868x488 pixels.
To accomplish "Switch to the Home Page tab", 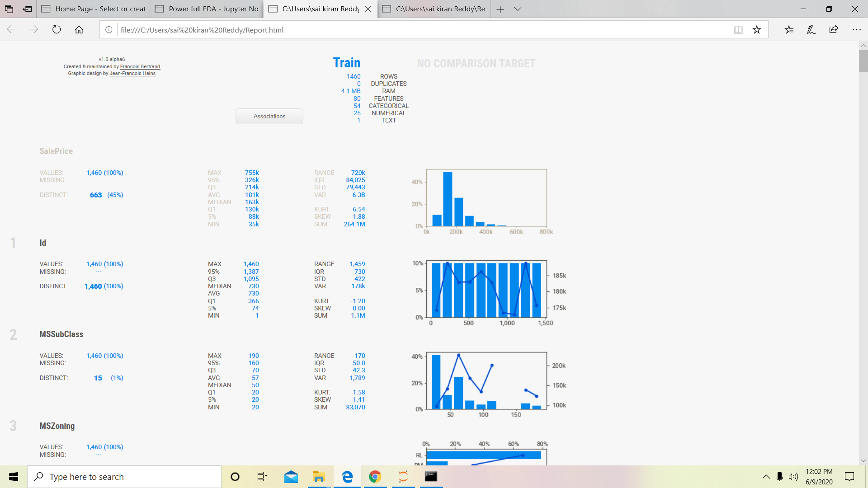I will click(x=93, y=9).
